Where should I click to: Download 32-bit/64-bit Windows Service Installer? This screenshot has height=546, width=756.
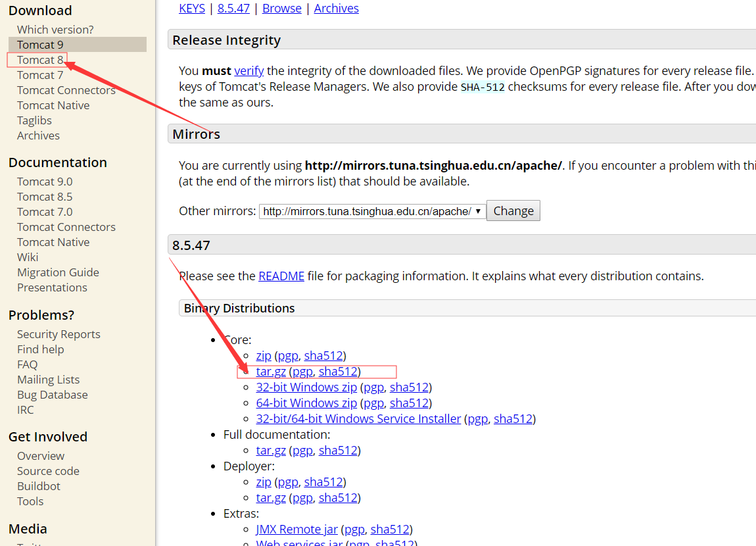[358, 418]
